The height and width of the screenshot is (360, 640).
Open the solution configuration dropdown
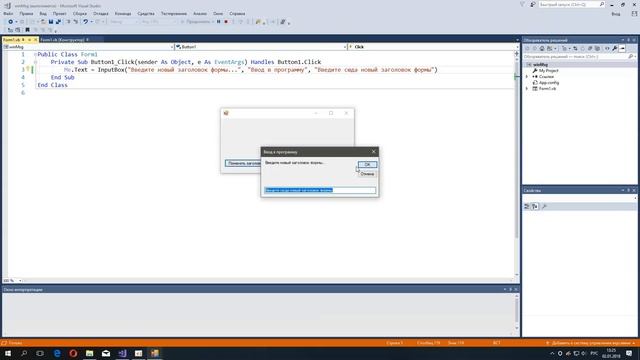(x=124, y=22)
